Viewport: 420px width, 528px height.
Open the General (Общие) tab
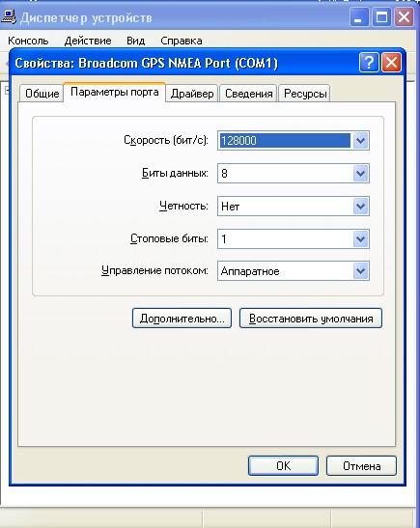coord(42,94)
